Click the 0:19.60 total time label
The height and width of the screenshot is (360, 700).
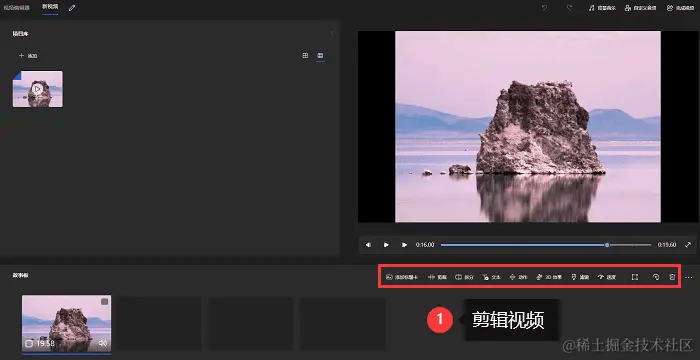(667, 245)
